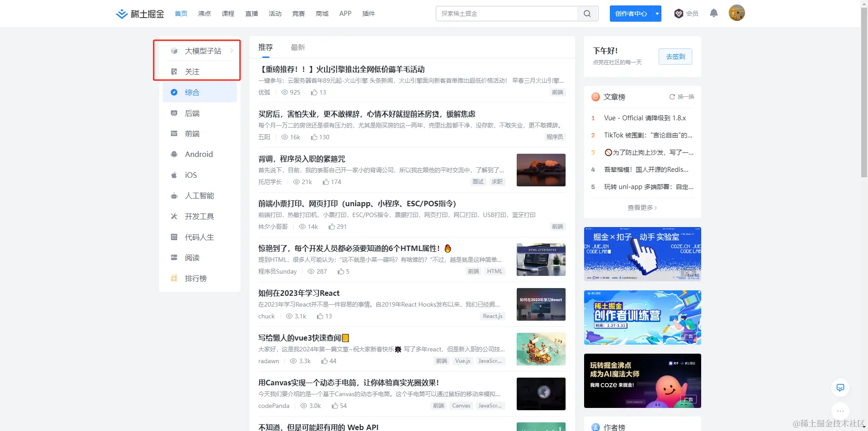Open 竞赛 in top navigation
The width and height of the screenshot is (868, 431).
point(298,14)
